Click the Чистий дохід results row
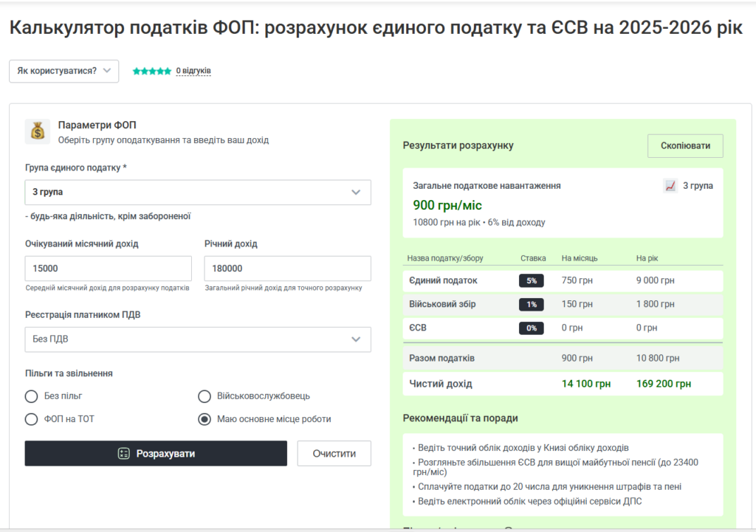Viewport: 756px width, 532px height. point(563,384)
